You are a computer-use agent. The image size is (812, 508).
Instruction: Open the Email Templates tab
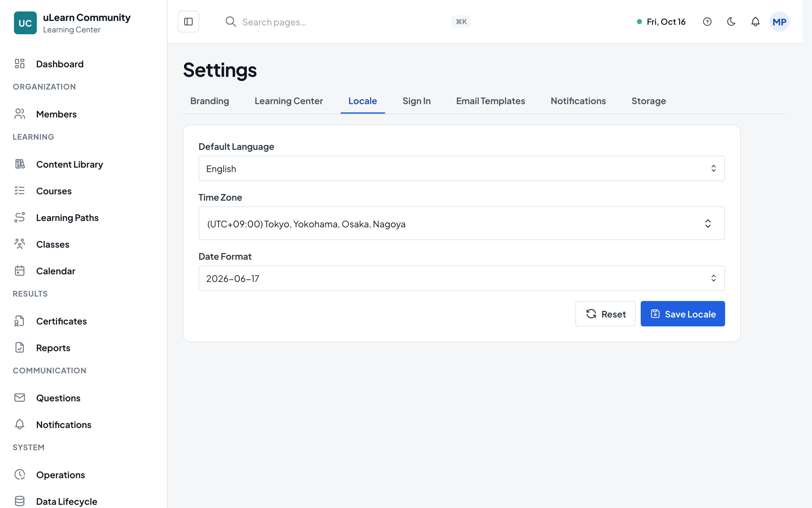[490, 101]
